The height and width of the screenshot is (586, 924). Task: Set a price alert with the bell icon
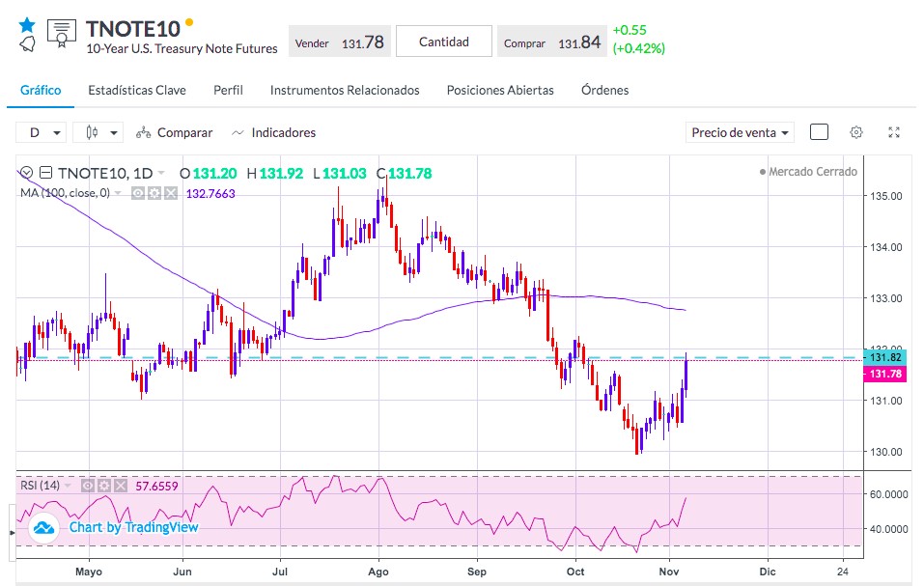point(27,44)
